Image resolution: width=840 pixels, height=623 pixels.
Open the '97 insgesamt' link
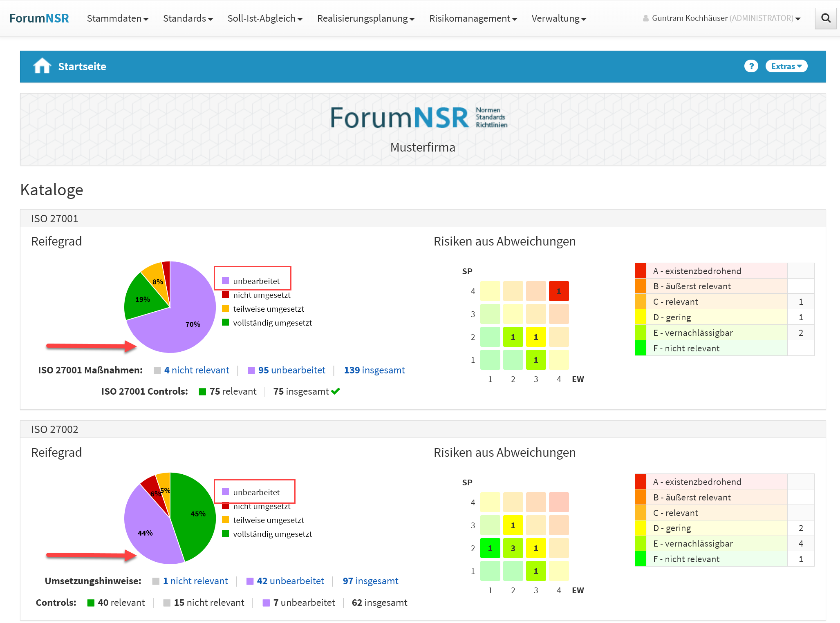click(x=370, y=581)
